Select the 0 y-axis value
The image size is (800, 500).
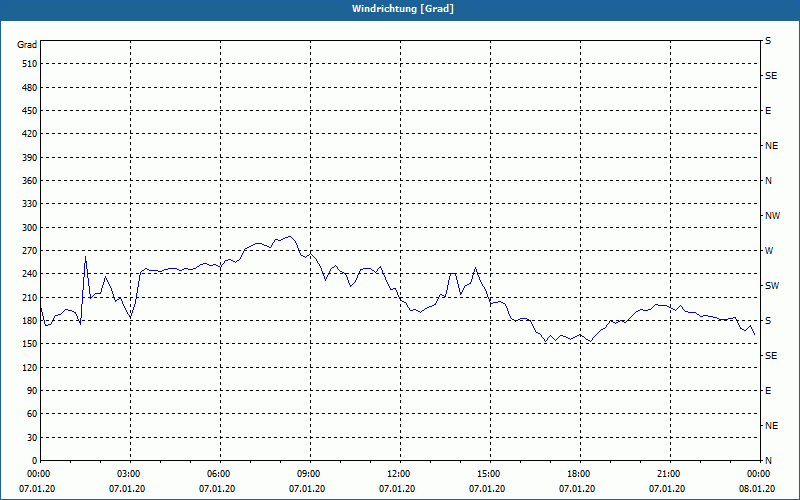point(34,461)
